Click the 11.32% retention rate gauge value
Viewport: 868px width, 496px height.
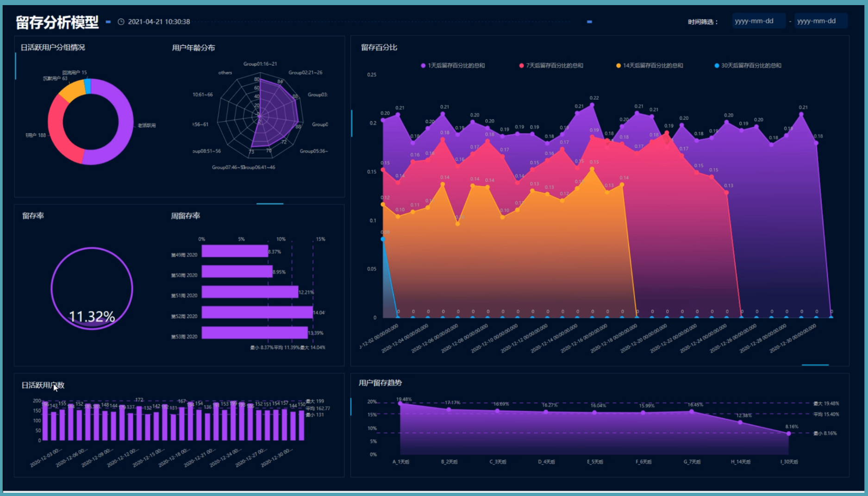click(x=92, y=316)
